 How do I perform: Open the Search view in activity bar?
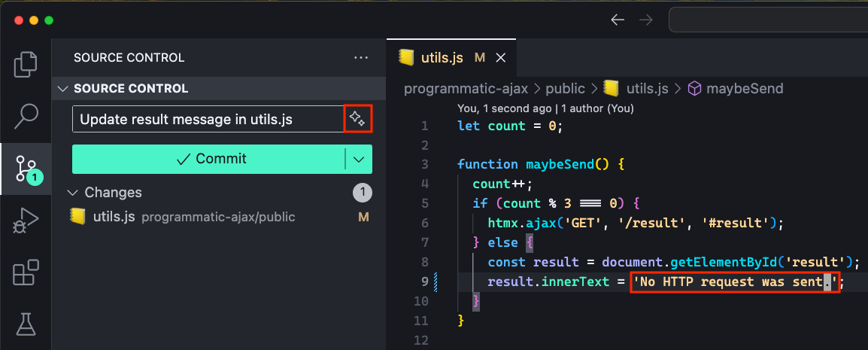tap(26, 117)
